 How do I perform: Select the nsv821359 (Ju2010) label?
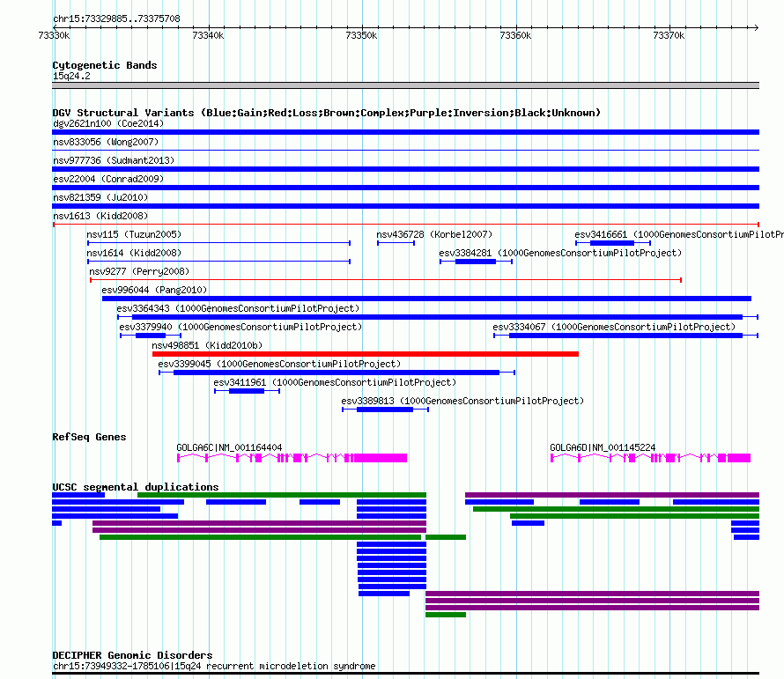pyautogui.click(x=100, y=197)
